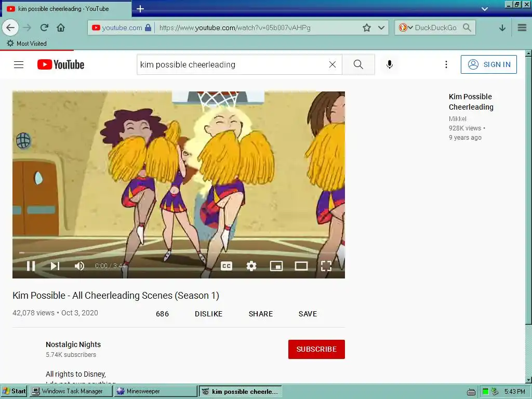Click the SIGN IN button
The image size is (532, 399).
click(x=488, y=64)
